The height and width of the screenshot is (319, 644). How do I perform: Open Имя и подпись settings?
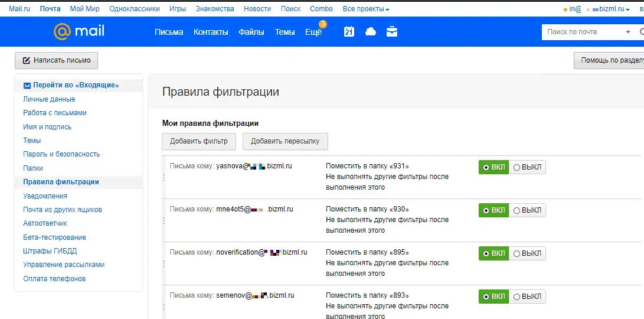(47, 126)
